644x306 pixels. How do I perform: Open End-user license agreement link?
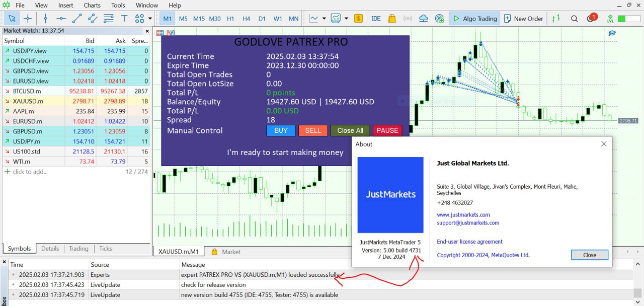pos(469,242)
